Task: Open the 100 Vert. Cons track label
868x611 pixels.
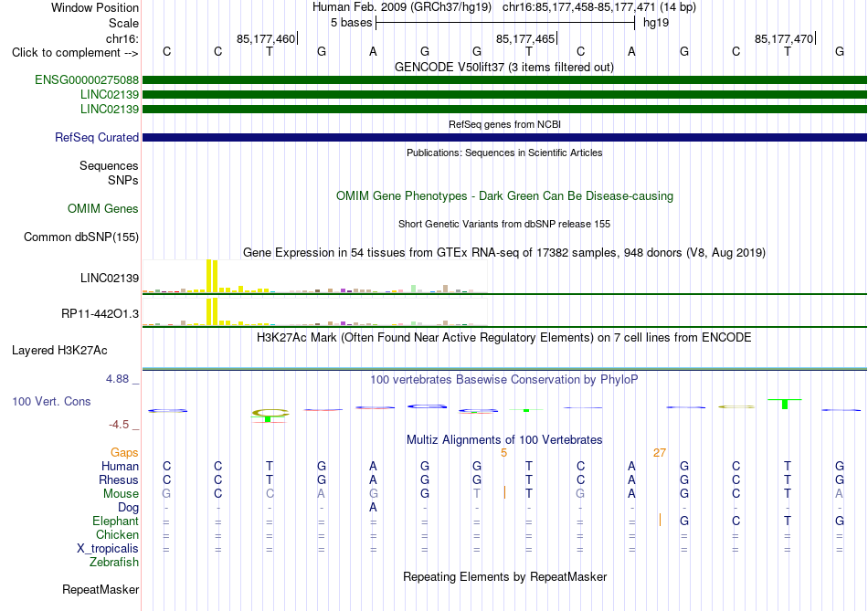Action: tap(51, 401)
